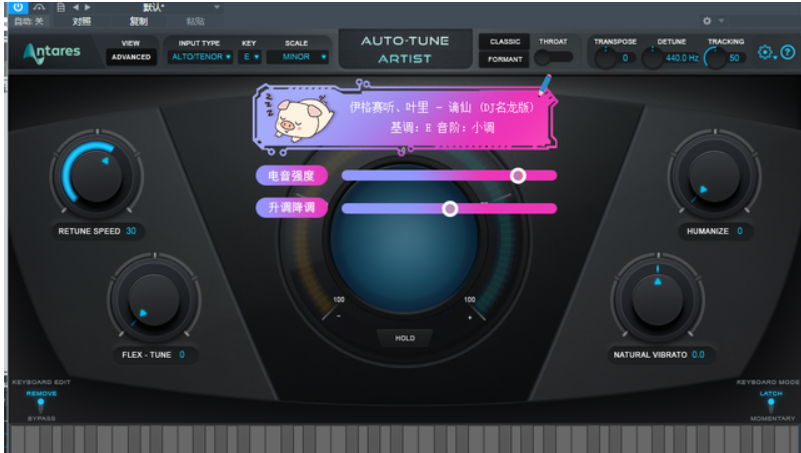Click the REMOVE label under KEYBOARD EDIT

41,393
